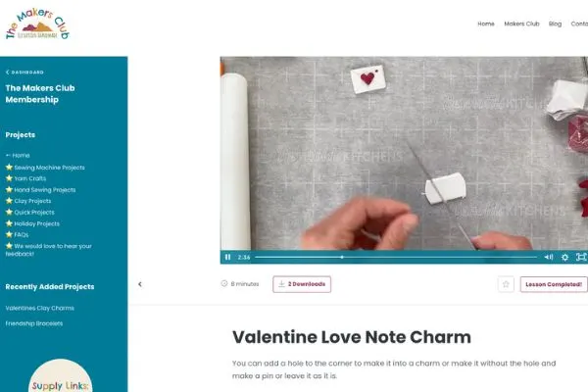Collapse sidebar with left arrow
Viewport: 588px width, 392px height.
140,284
